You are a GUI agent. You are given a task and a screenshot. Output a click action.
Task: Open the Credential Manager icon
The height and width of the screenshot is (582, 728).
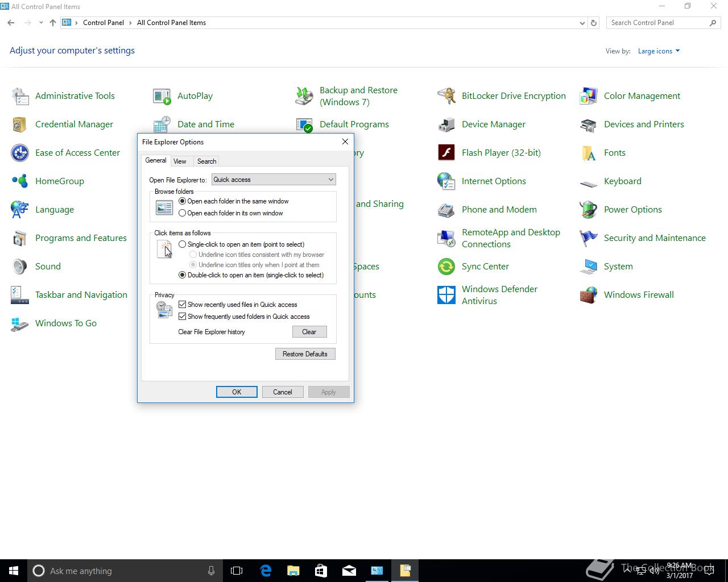pyautogui.click(x=20, y=124)
